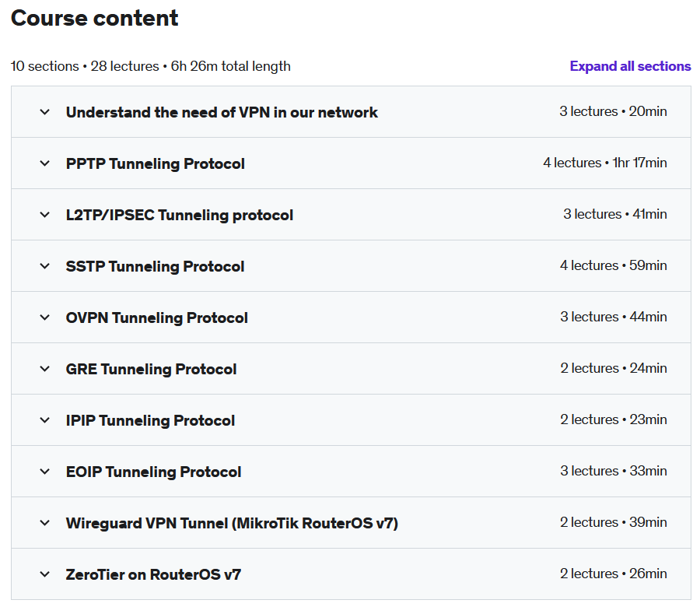Select 'Wireguard VPN Tunnel (MikroTik RouterOS v7)' title
Screen dimensions: 700x607
[232, 523]
